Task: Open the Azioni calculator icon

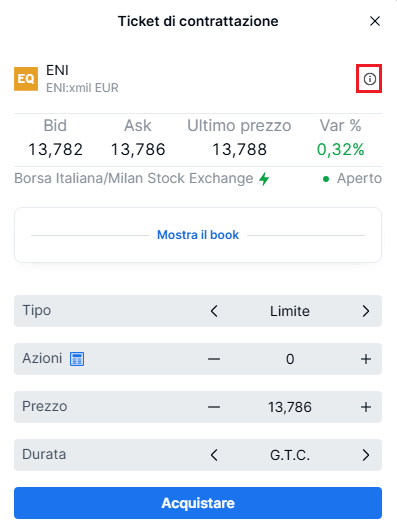Action: coord(77,359)
